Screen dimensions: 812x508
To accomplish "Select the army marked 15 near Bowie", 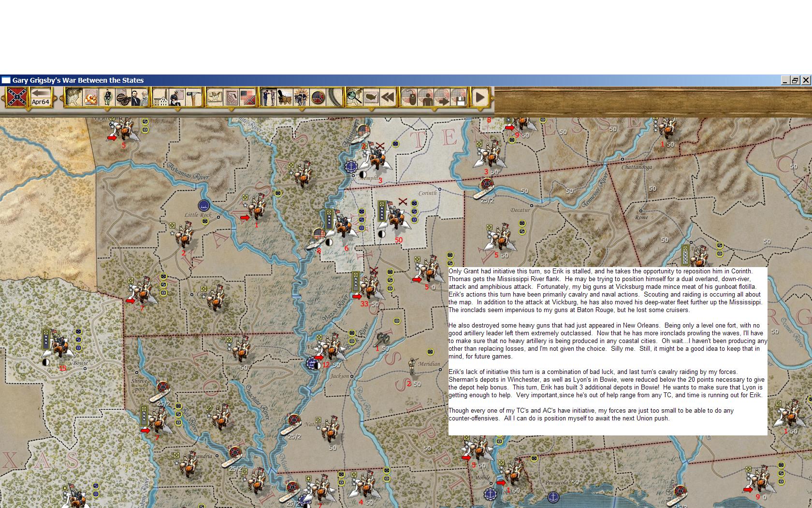I will (x=59, y=343).
